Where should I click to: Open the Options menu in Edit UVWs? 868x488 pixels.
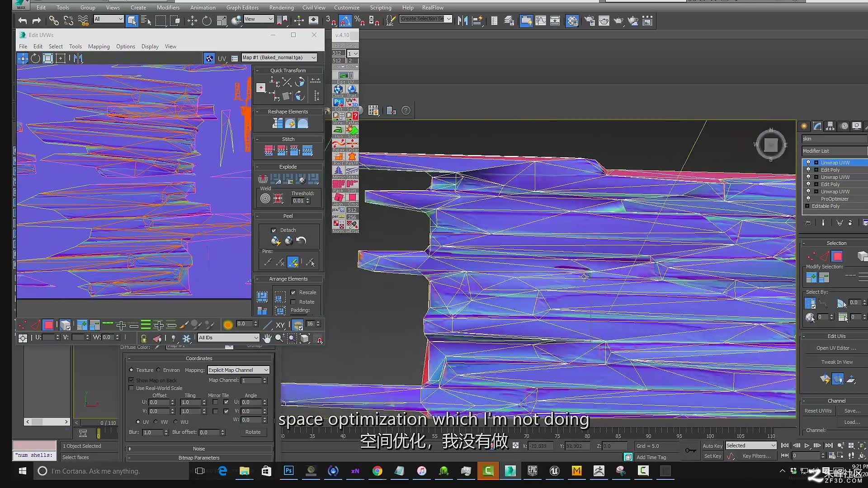click(x=125, y=47)
